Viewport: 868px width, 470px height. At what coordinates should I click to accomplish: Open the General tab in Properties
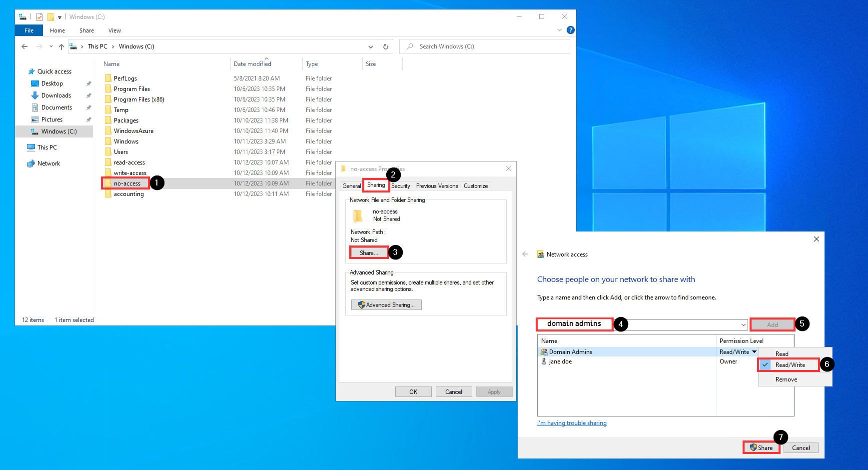(x=352, y=185)
